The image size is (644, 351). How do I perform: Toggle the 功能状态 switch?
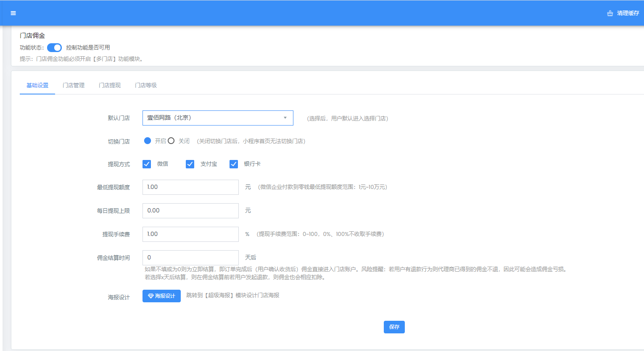[x=54, y=47]
